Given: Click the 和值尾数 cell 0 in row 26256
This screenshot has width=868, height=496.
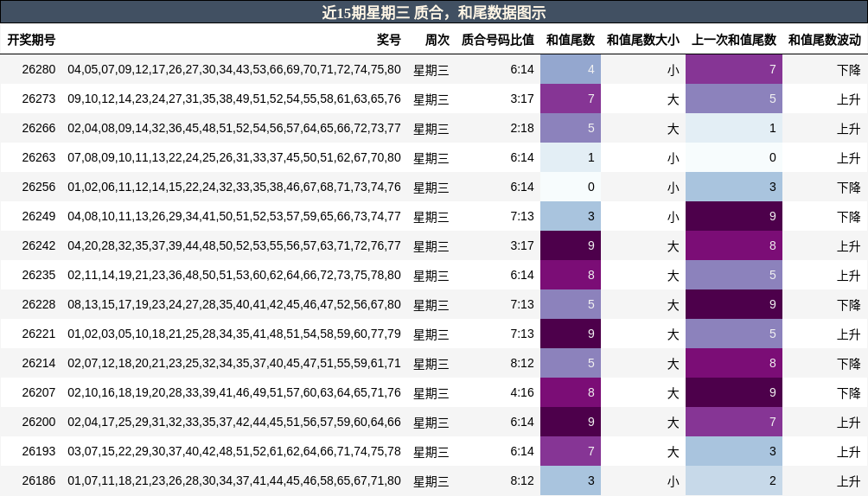Looking at the screenshot, I should (571, 187).
